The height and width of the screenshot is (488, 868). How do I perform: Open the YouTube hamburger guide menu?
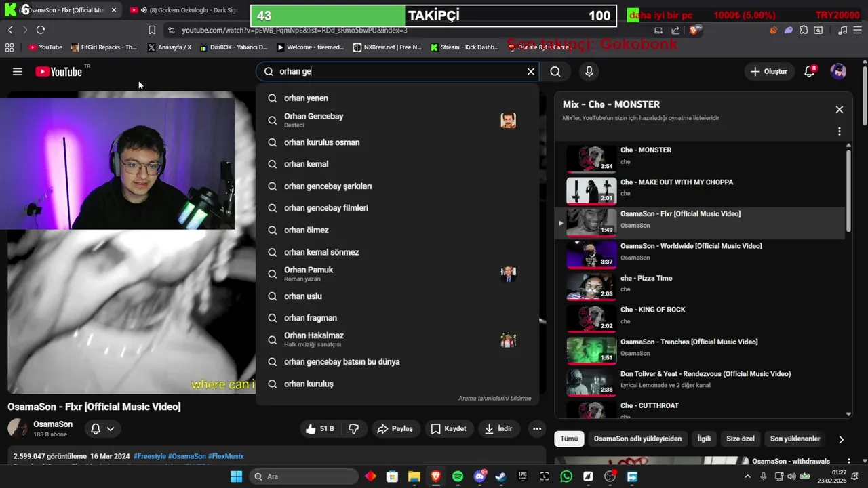17,71
